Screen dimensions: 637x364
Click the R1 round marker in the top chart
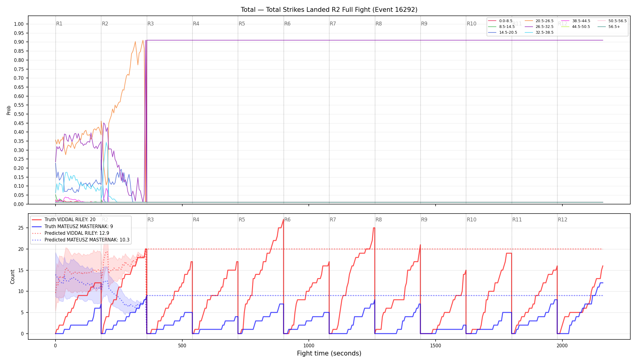[59, 24]
